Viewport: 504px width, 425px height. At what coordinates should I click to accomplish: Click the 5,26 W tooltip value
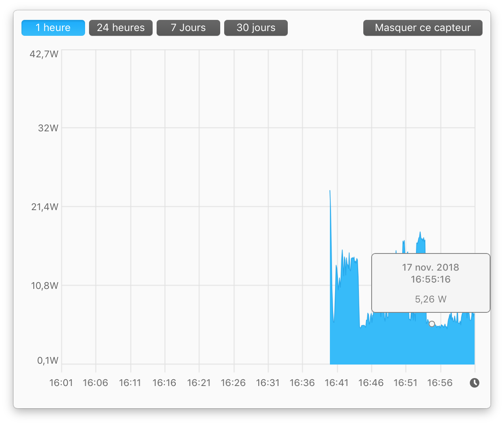(x=431, y=299)
